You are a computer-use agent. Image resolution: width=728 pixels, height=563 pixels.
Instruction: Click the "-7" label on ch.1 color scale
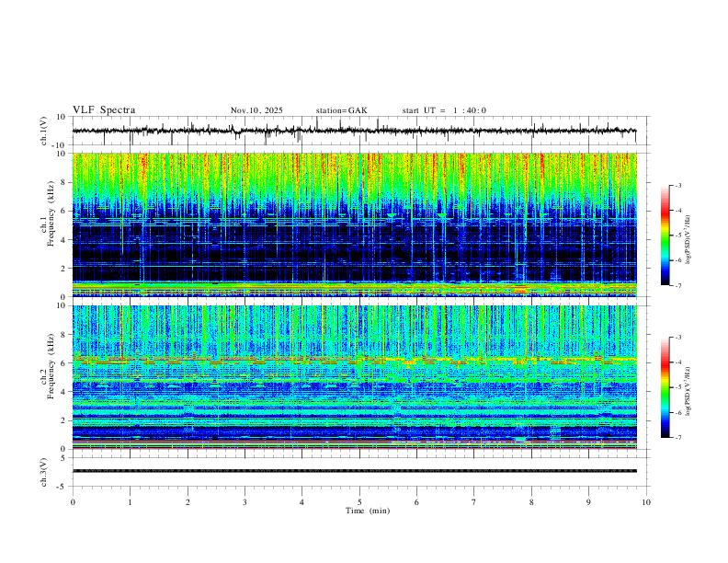click(x=678, y=285)
